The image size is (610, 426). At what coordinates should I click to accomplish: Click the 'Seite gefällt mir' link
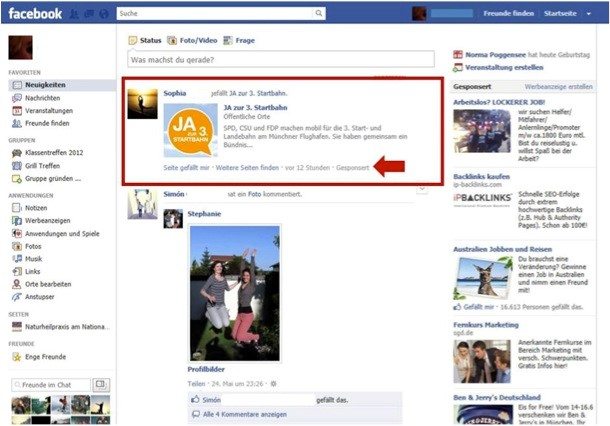click(186, 168)
